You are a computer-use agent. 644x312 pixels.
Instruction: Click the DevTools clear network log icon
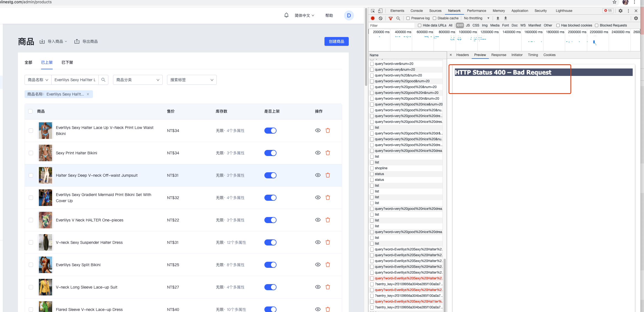pos(380,18)
